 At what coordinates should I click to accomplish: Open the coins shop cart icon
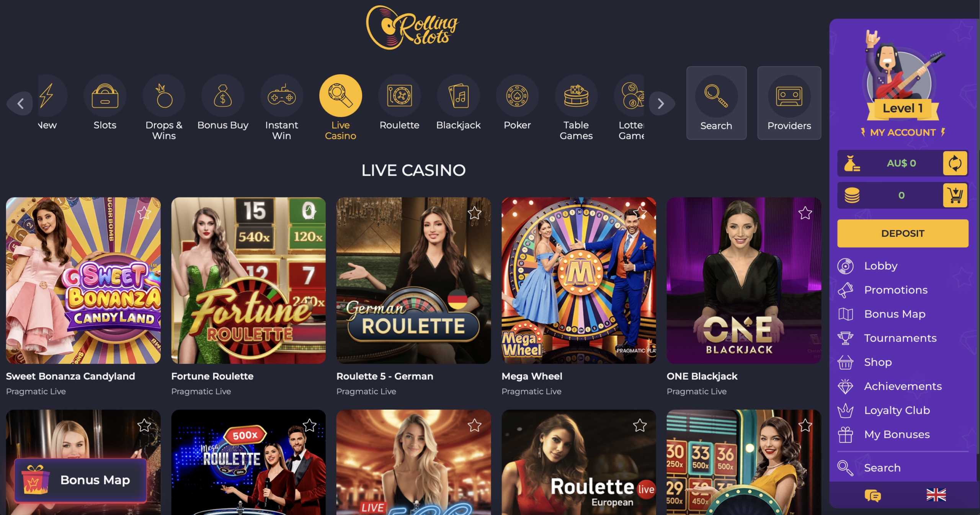click(955, 196)
